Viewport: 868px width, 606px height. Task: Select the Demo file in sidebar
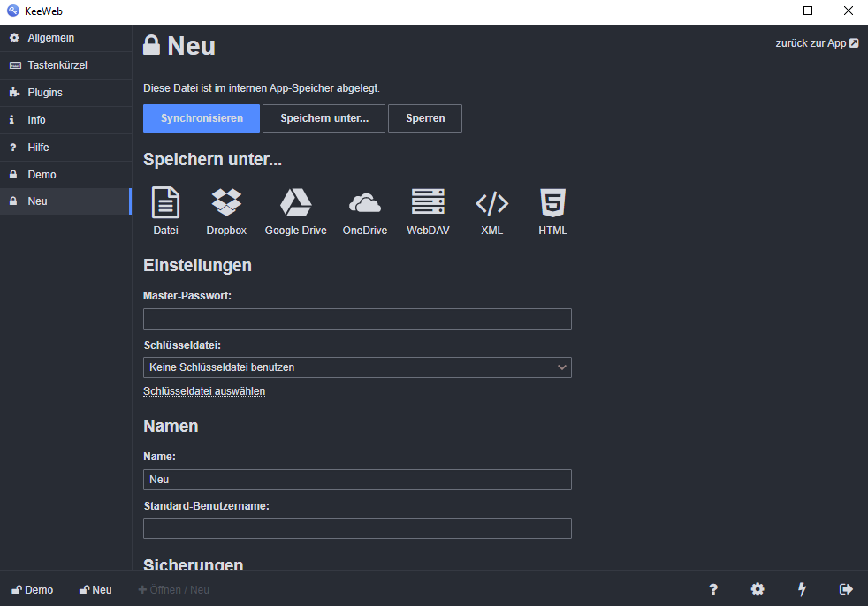pos(66,174)
